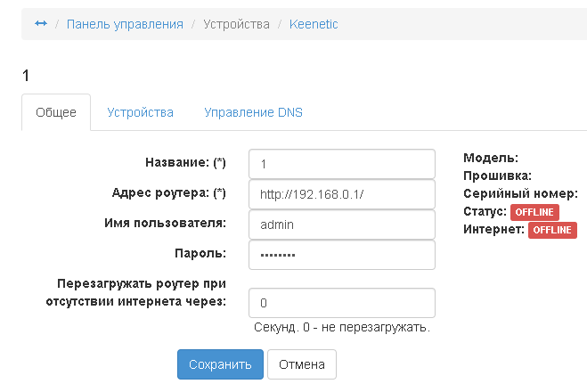Click the Устройства breadcrumb item
Image resolution: width=587 pixels, height=392 pixels.
(x=236, y=24)
